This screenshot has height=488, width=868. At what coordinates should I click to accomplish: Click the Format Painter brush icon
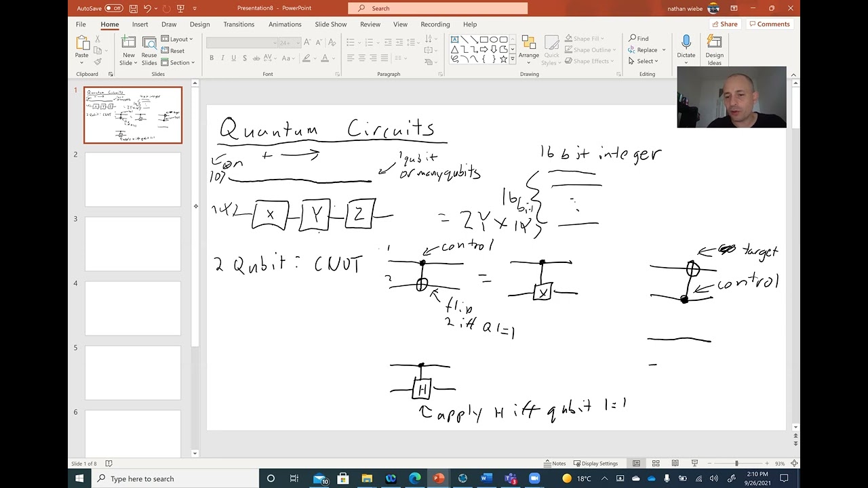[98, 62]
